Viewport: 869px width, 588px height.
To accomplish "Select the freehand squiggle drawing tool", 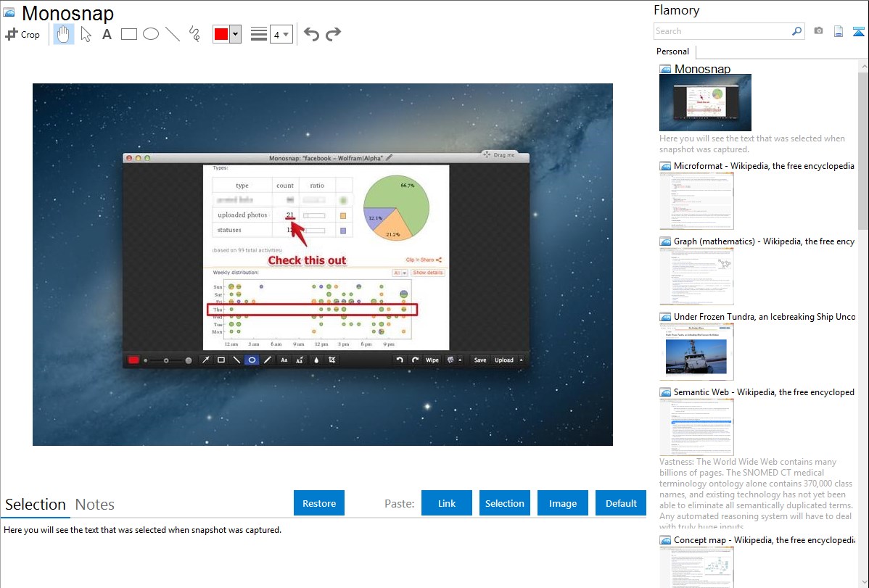I will (194, 34).
